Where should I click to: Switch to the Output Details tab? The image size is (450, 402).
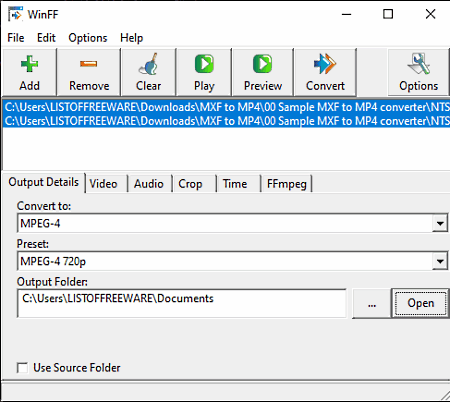[44, 182]
